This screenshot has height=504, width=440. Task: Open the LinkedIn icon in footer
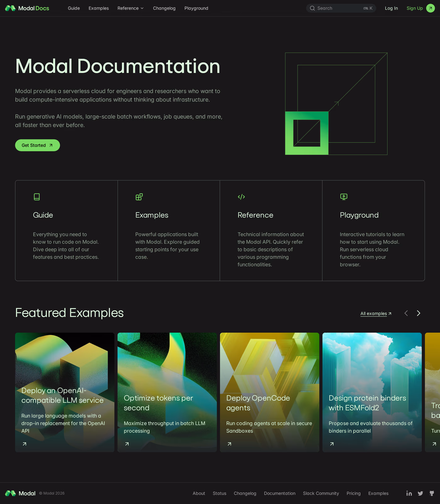pos(409,493)
